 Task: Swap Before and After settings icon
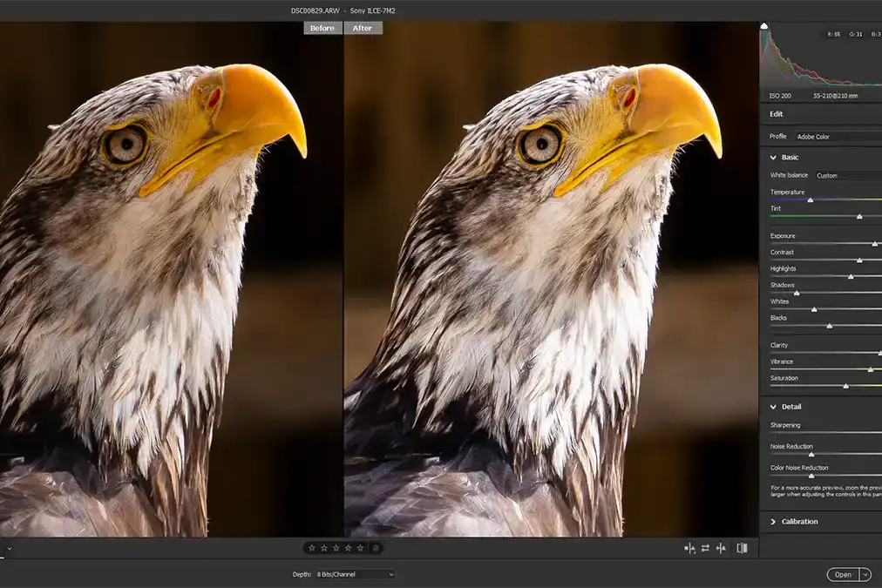pyautogui.click(x=705, y=548)
